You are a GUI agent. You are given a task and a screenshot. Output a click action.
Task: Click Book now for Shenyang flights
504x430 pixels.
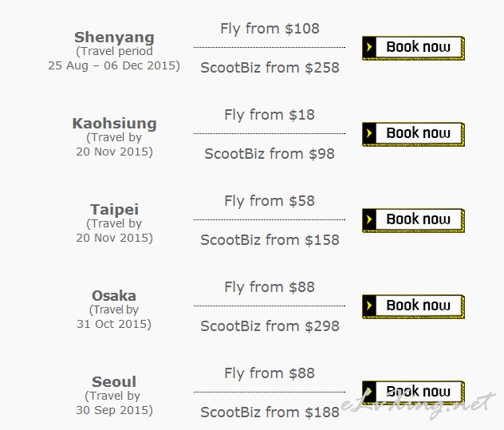coord(413,48)
